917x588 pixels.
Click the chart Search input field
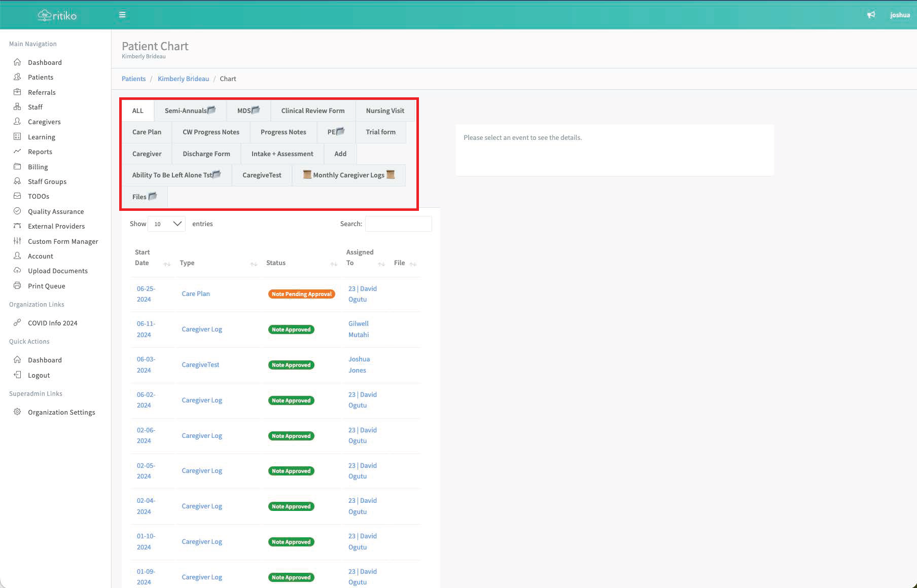click(398, 224)
